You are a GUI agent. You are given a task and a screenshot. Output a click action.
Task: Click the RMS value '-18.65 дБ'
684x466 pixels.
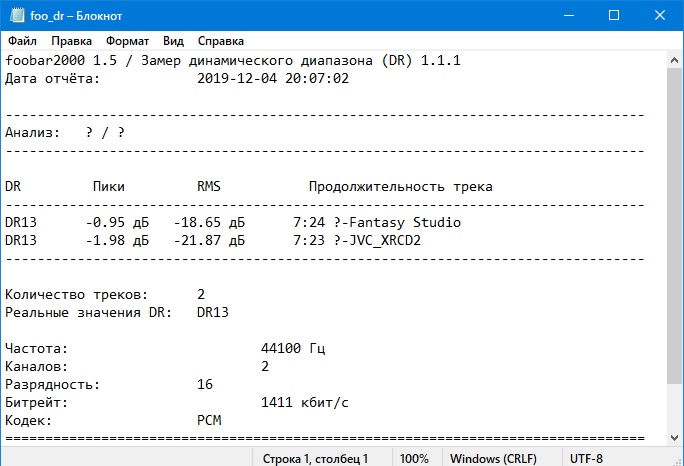209,223
